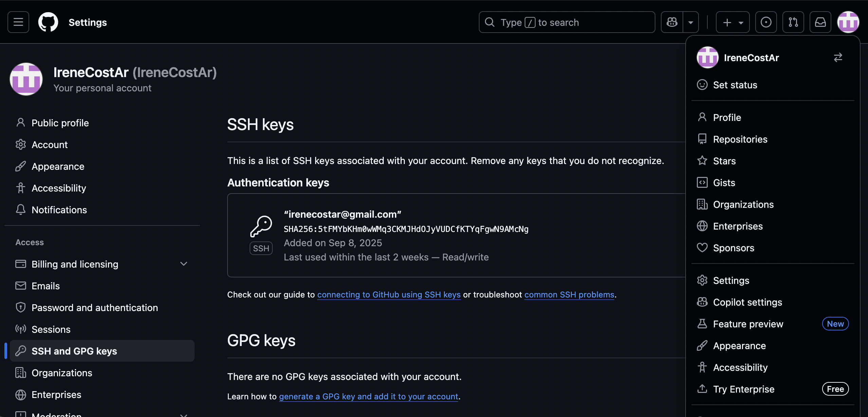Screen dimensions: 868x417
Task: Click the Appearance paintbrush icon in sidebar
Action: click(21, 166)
